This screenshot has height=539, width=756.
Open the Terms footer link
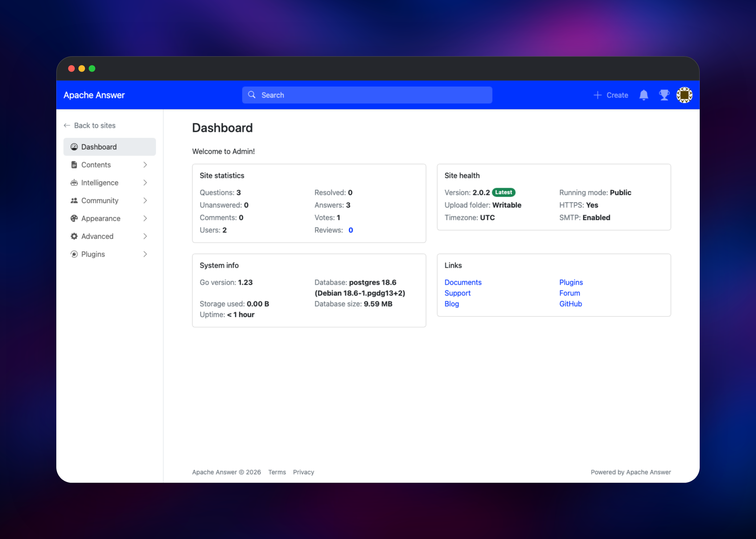(x=277, y=472)
